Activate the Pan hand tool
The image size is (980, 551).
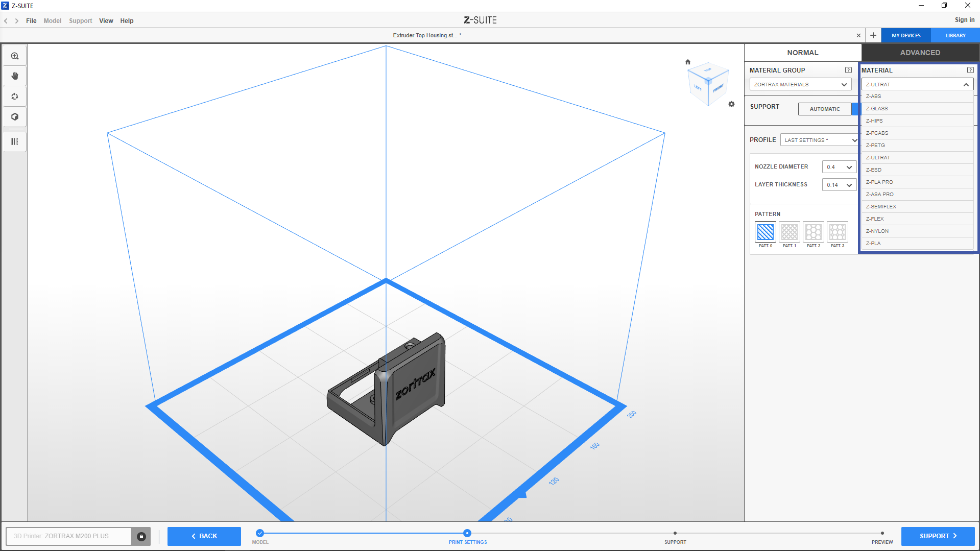(15, 76)
